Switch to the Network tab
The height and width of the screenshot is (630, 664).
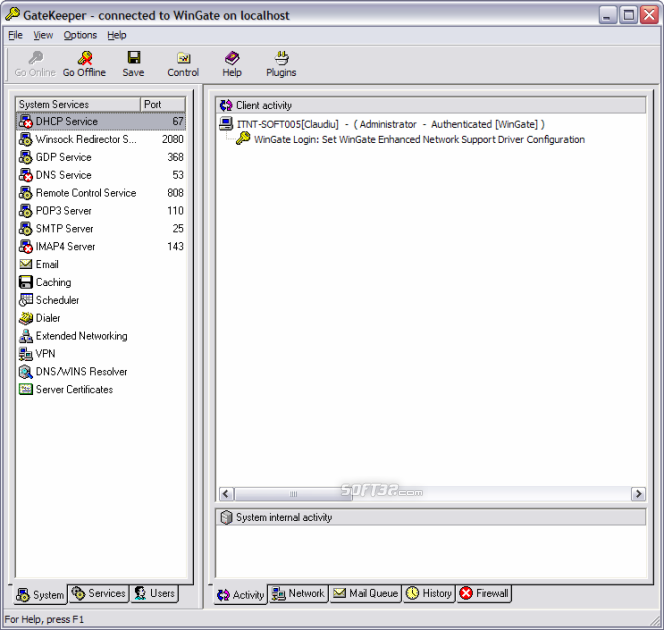click(298, 593)
